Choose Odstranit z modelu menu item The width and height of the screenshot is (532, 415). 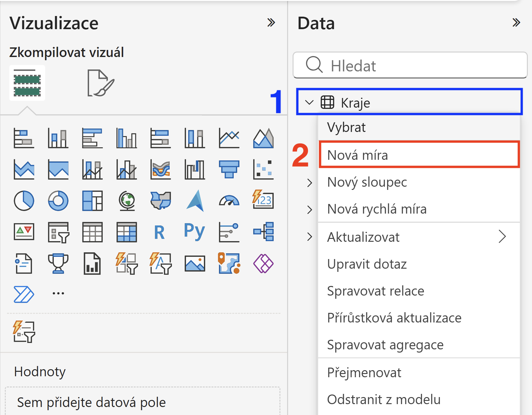[x=419, y=400]
